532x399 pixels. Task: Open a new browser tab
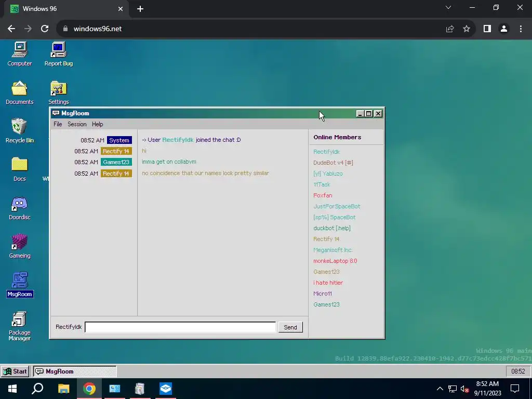[140, 9]
